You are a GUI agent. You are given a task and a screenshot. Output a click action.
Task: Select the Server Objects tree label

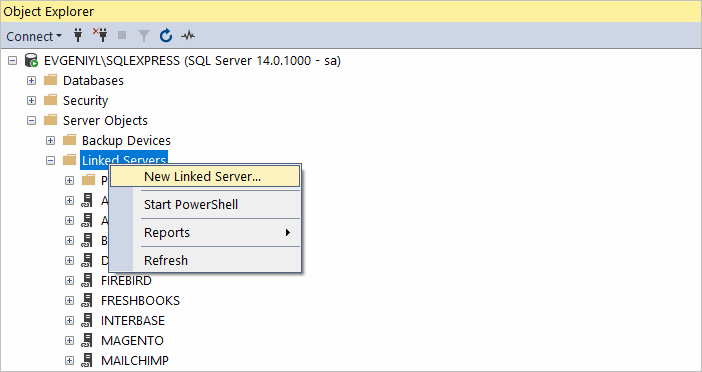click(x=105, y=121)
